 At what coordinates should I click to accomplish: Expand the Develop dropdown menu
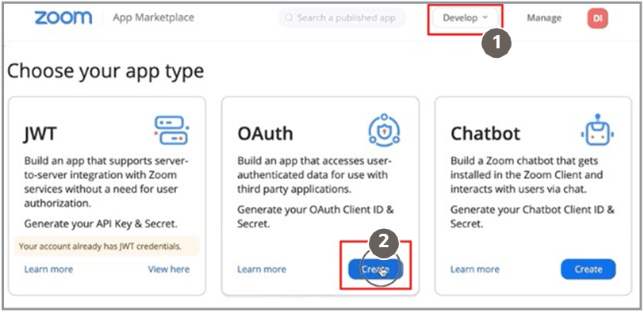click(x=466, y=18)
